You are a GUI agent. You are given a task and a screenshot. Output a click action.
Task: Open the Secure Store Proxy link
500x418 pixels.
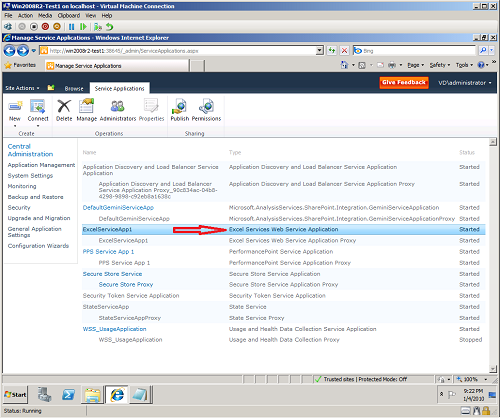pos(126,285)
